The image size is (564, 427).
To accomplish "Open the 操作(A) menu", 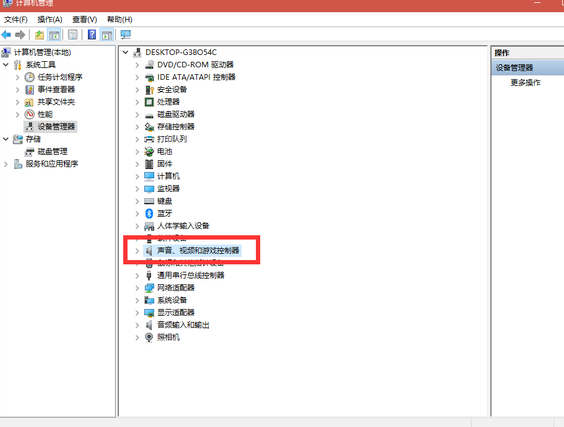I will coord(50,19).
